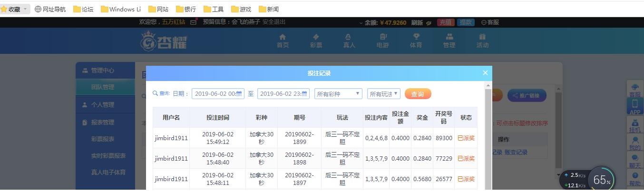
Task: Click the 投注时间 column header
Action: (x=218, y=118)
